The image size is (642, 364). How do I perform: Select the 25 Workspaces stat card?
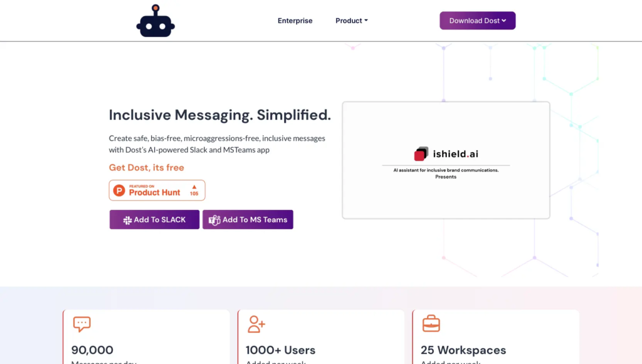[x=495, y=338]
